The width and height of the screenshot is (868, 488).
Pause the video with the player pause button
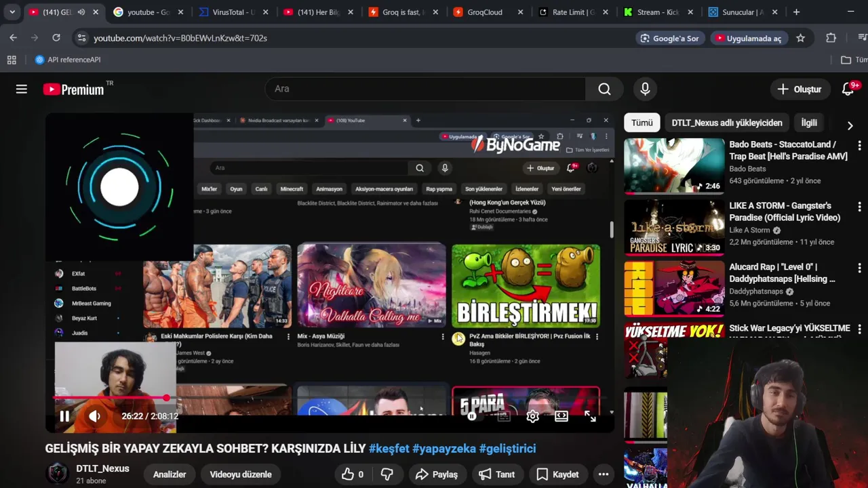[x=64, y=416]
